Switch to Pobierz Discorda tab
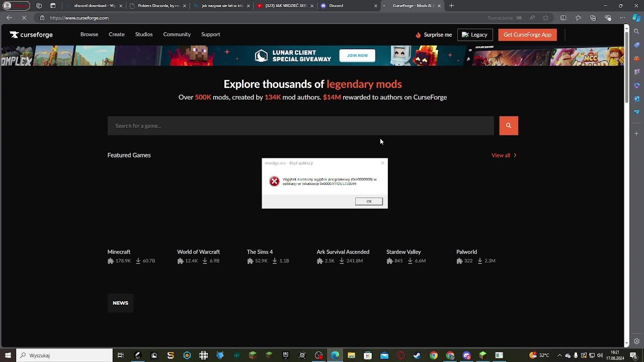This screenshot has height=362, width=644. click(157, 6)
